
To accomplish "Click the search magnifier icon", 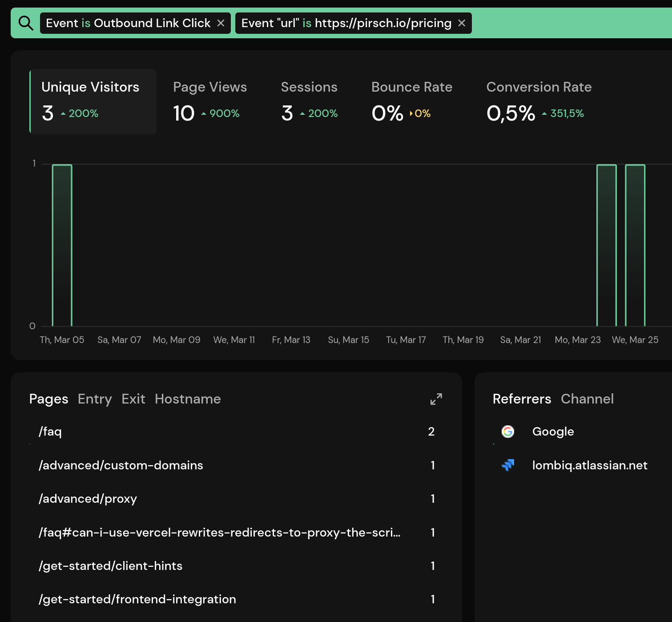I will [26, 23].
